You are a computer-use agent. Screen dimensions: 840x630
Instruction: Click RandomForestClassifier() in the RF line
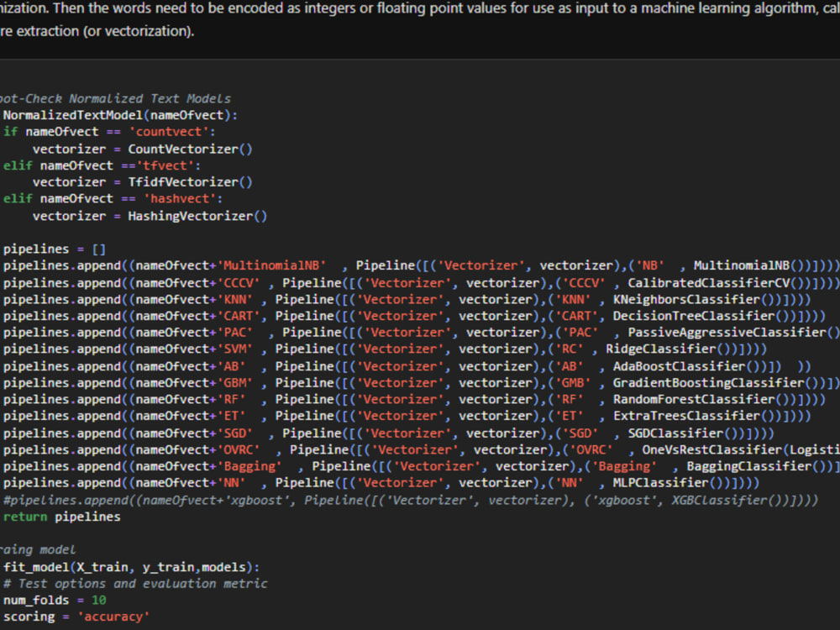(x=701, y=400)
